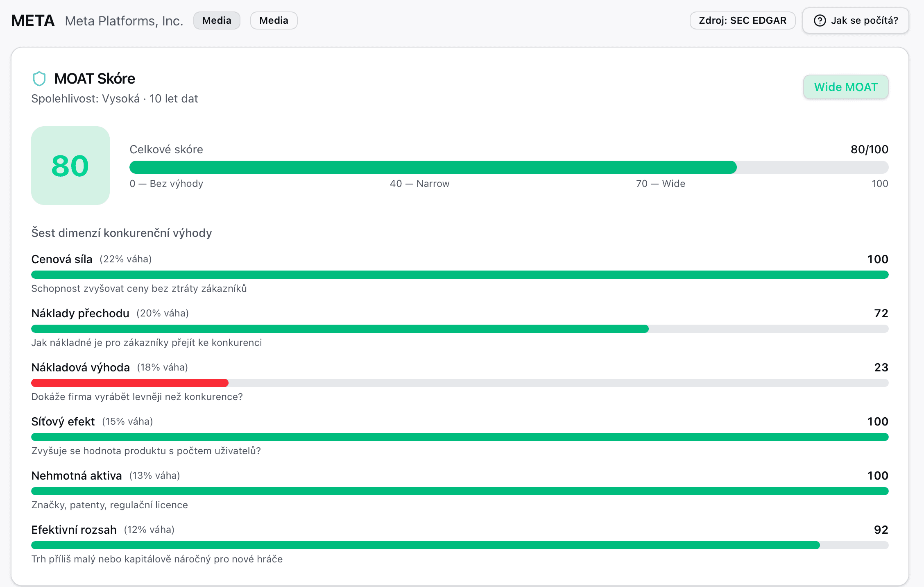Click the META ticker heading
The width and height of the screenshot is (924, 587).
click(x=33, y=20)
